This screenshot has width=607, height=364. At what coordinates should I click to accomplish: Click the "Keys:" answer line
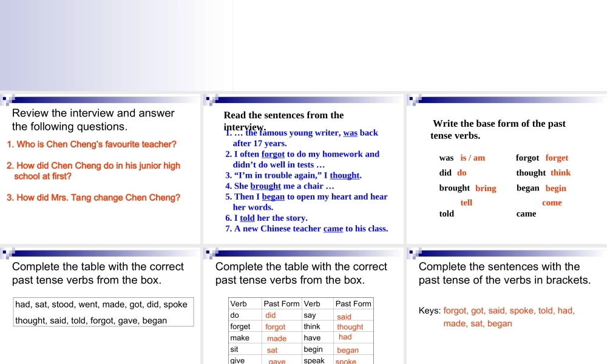(497, 311)
